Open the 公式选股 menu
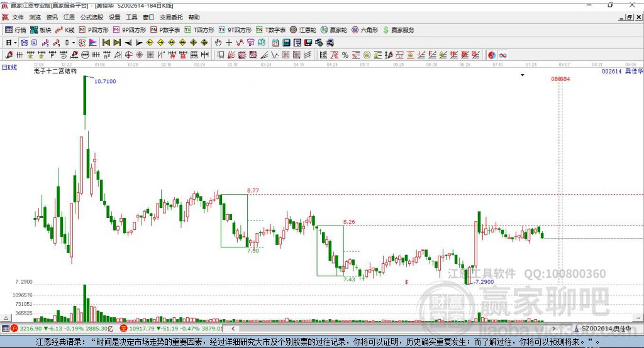The width and height of the screenshot is (644, 348). coord(92,17)
